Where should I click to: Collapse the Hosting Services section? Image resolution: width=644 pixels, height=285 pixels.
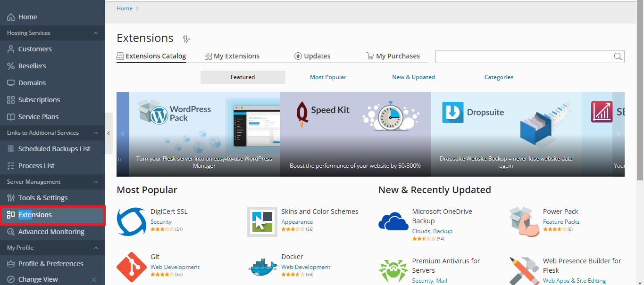(x=96, y=33)
